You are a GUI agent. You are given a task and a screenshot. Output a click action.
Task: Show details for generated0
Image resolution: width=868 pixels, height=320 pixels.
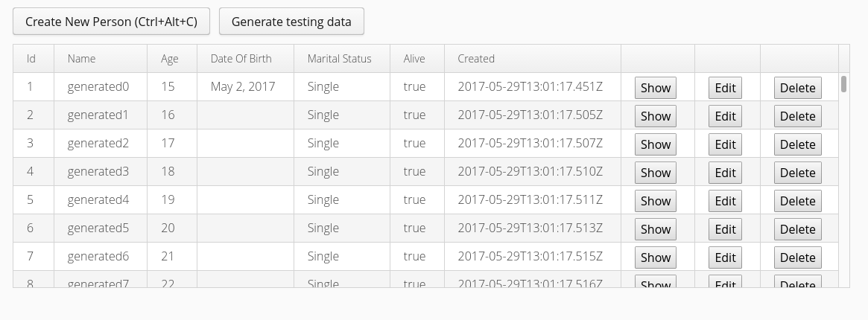[x=656, y=88]
